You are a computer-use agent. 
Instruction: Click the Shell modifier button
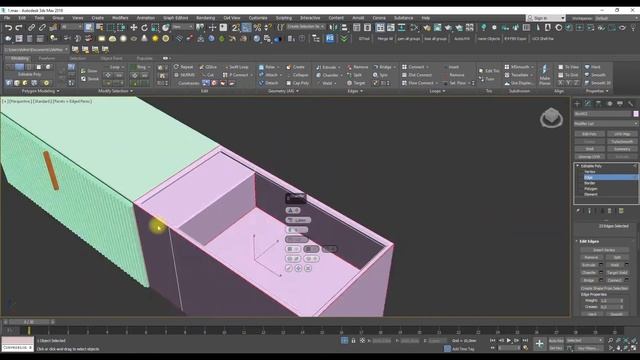[589, 149]
